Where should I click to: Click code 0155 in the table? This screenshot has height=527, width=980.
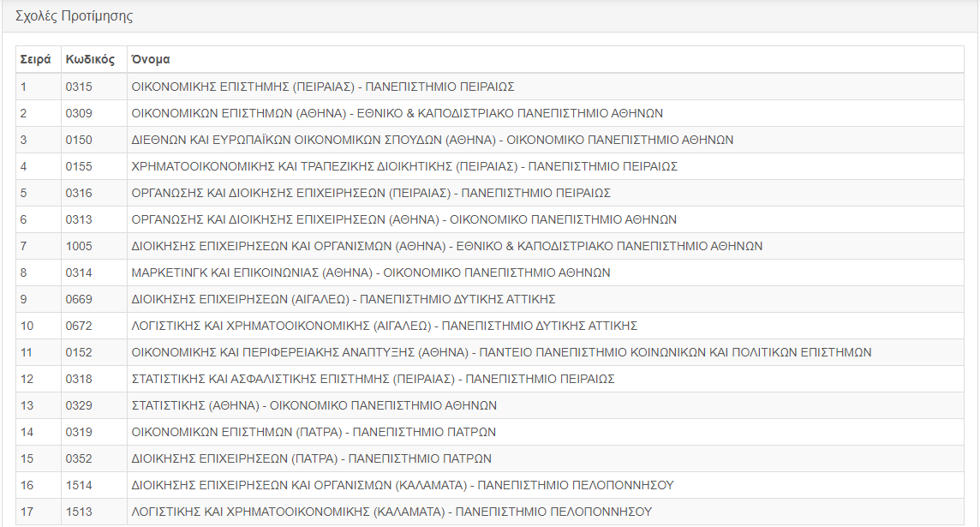click(x=79, y=166)
